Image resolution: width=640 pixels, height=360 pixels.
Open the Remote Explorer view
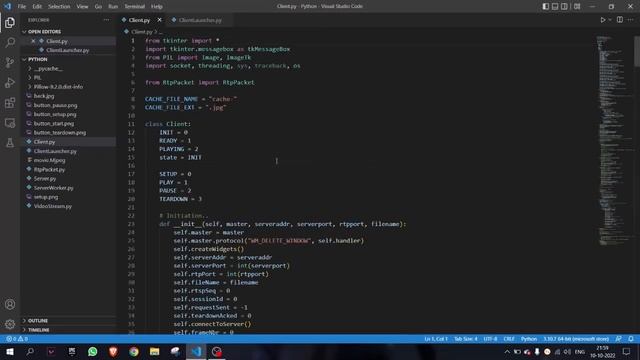point(10,123)
